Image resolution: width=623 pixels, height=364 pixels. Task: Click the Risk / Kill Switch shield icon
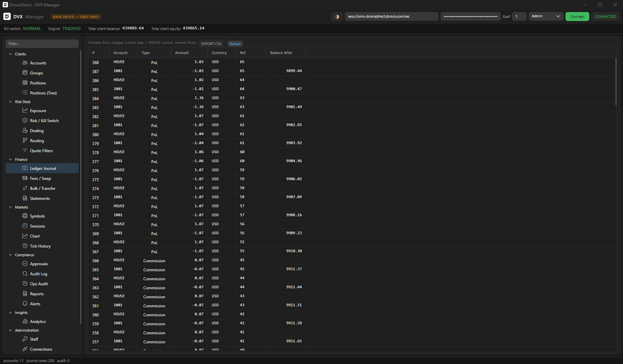coord(25,121)
